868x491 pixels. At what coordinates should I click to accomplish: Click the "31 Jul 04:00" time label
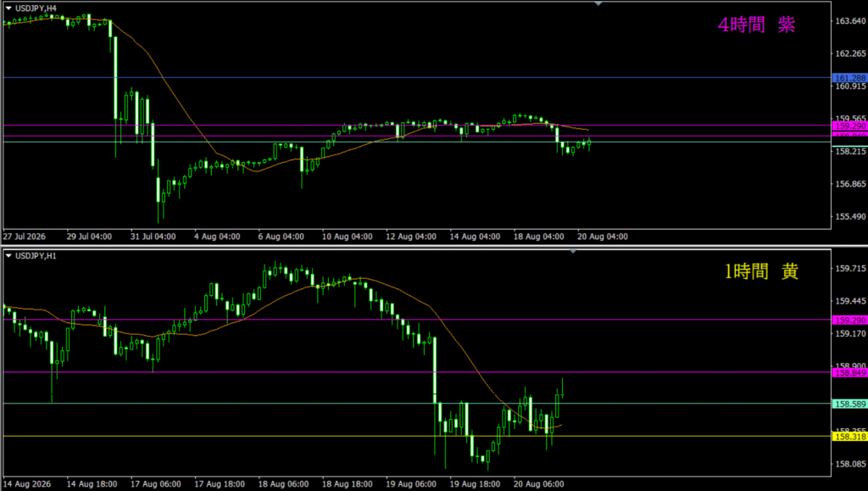click(153, 237)
